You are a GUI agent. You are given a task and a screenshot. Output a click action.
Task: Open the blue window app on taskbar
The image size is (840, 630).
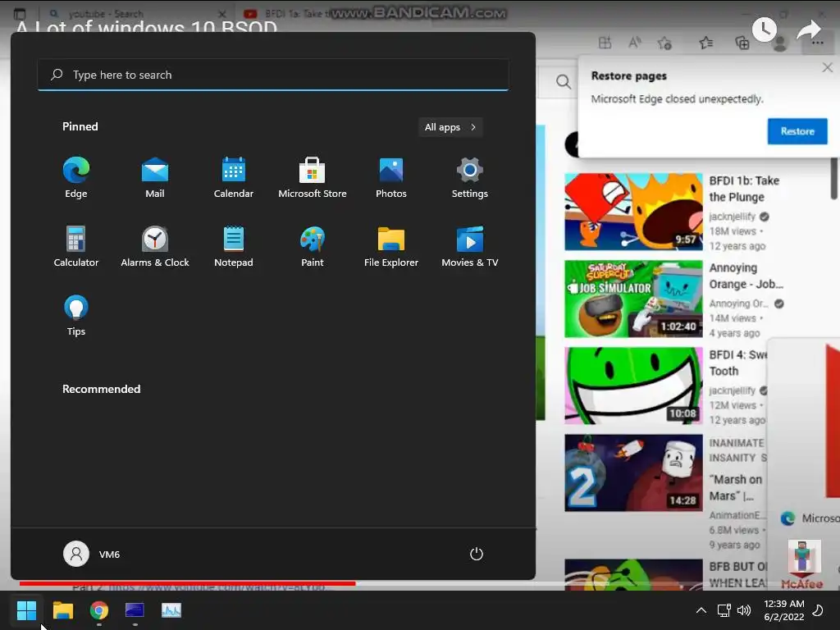(135, 610)
